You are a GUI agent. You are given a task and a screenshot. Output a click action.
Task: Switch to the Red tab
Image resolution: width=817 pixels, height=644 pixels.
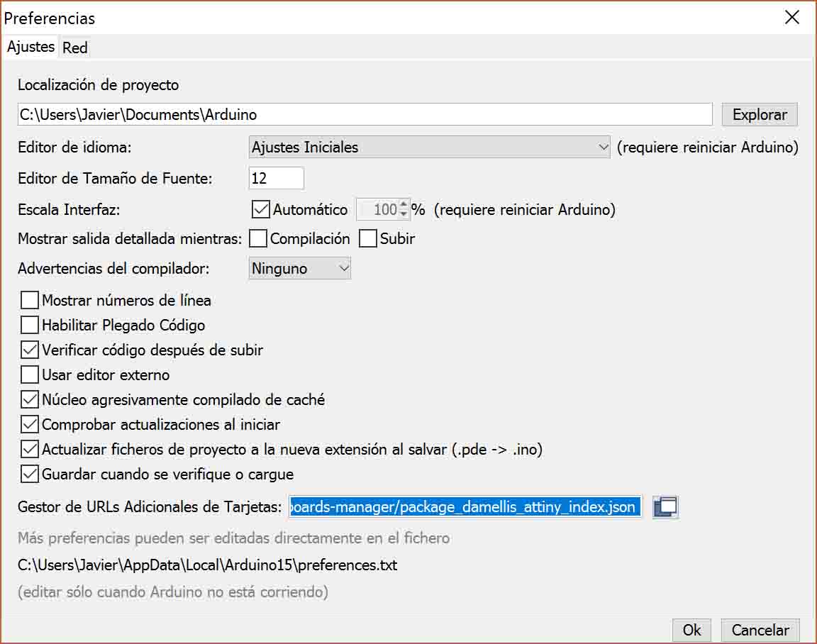(x=75, y=48)
